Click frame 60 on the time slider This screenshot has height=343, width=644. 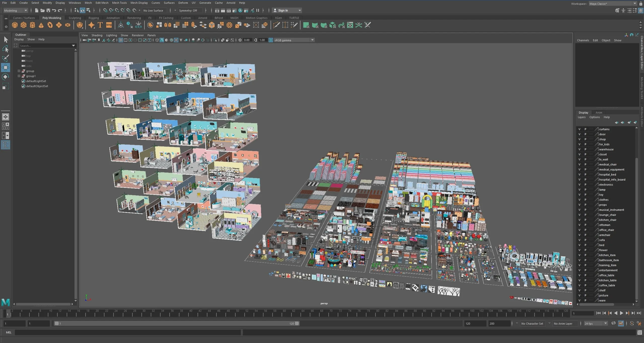click(284, 313)
